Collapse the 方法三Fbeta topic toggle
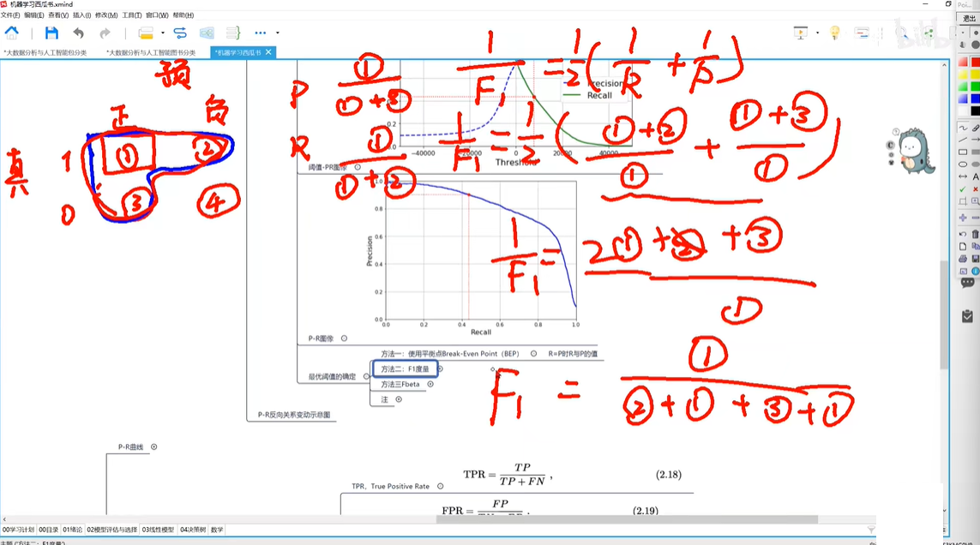980x545 pixels. pyautogui.click(x=430, y=384)
